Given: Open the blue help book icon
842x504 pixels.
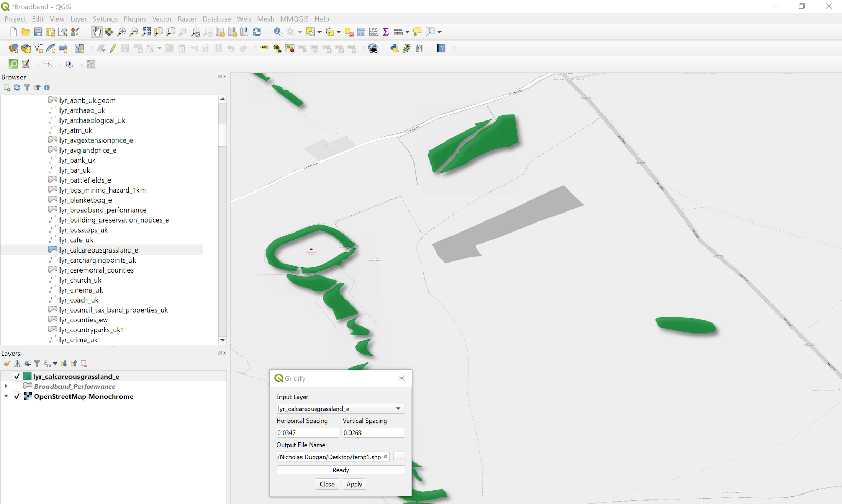Looking at the screenshot, I should (442, 48).
